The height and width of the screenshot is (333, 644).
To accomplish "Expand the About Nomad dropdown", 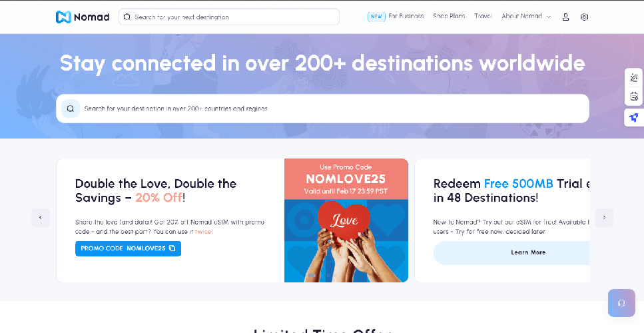I will pyautogui.click(x=525, y=17).
